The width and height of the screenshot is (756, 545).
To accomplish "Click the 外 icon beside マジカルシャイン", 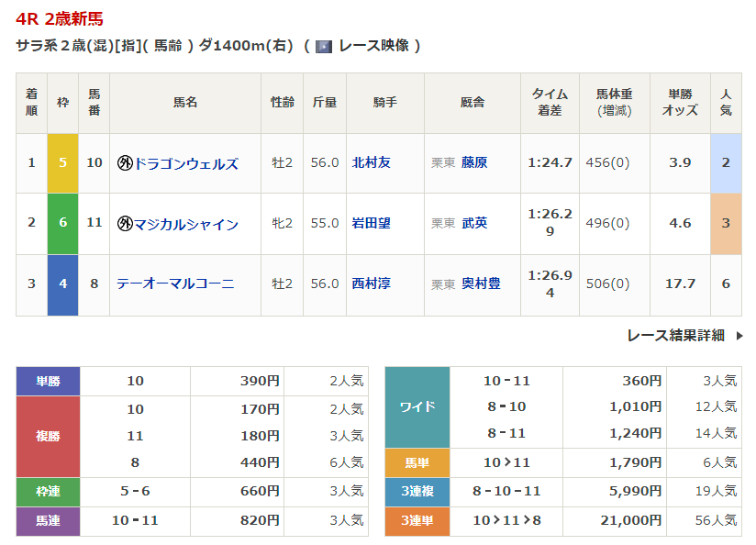I will click(125, 224).
